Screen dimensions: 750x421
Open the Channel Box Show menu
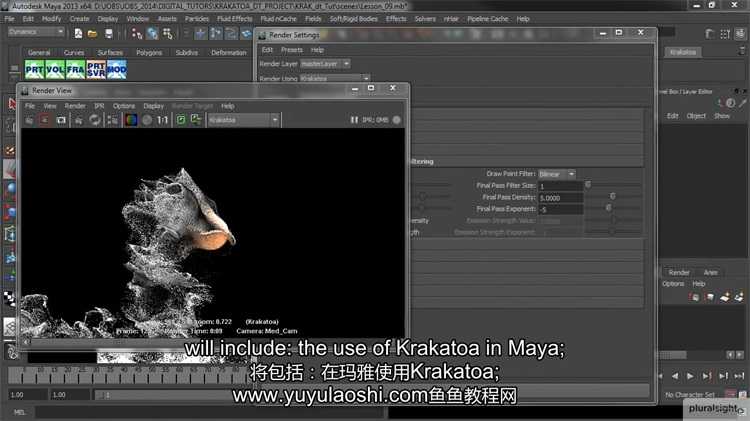pyautogui.click(x=722, y=116)
